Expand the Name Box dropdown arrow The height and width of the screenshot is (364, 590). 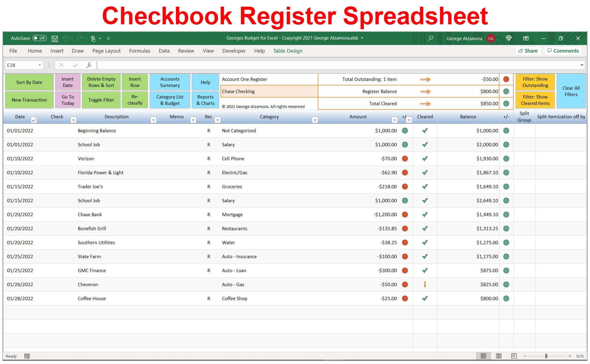pos(40,65)
